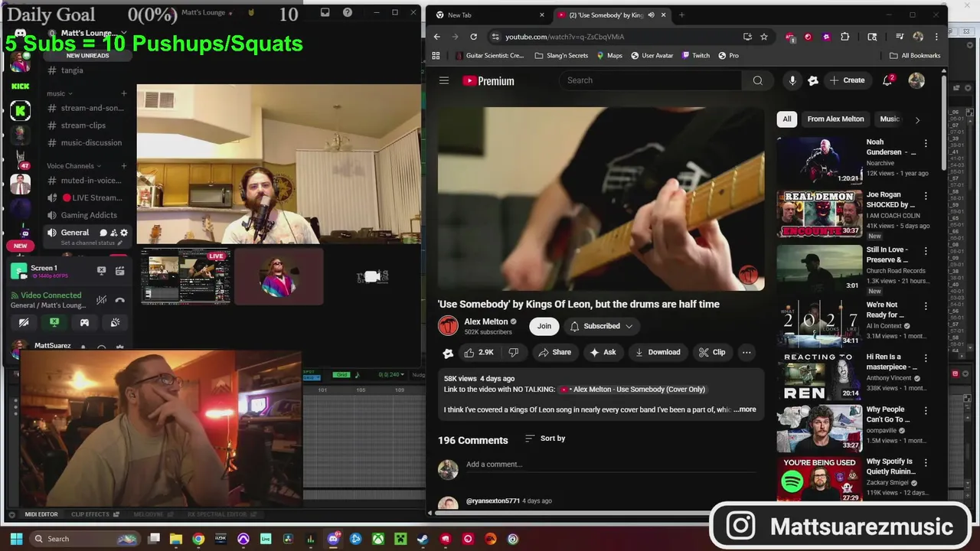Open Chrome three-dot menu
This screenshot has height=551, width=980.
(936, 36)
